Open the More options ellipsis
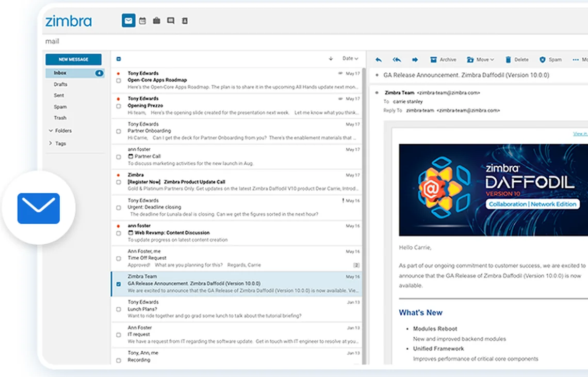The width and height of the screenshot is (588, 377). point(576,60)
